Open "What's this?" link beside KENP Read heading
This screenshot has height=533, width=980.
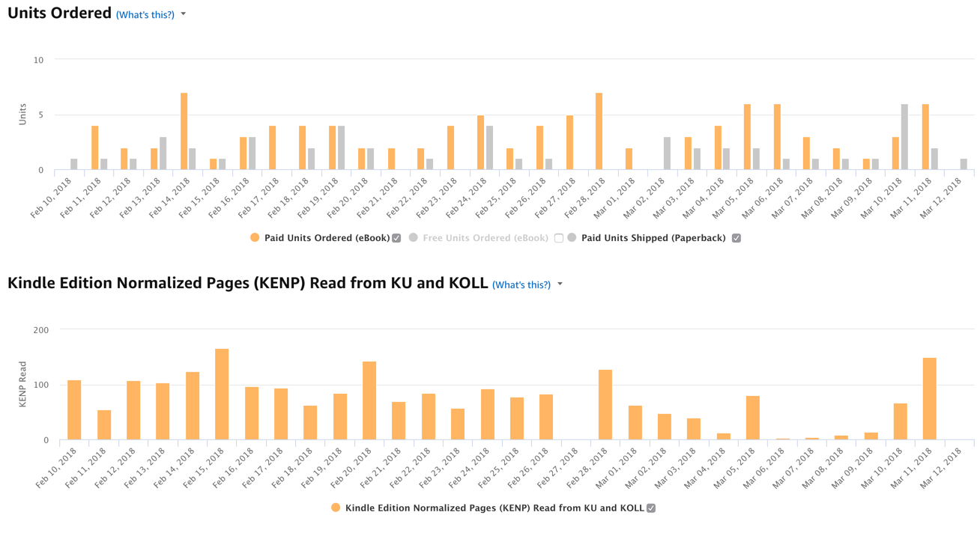pos(521,284)
